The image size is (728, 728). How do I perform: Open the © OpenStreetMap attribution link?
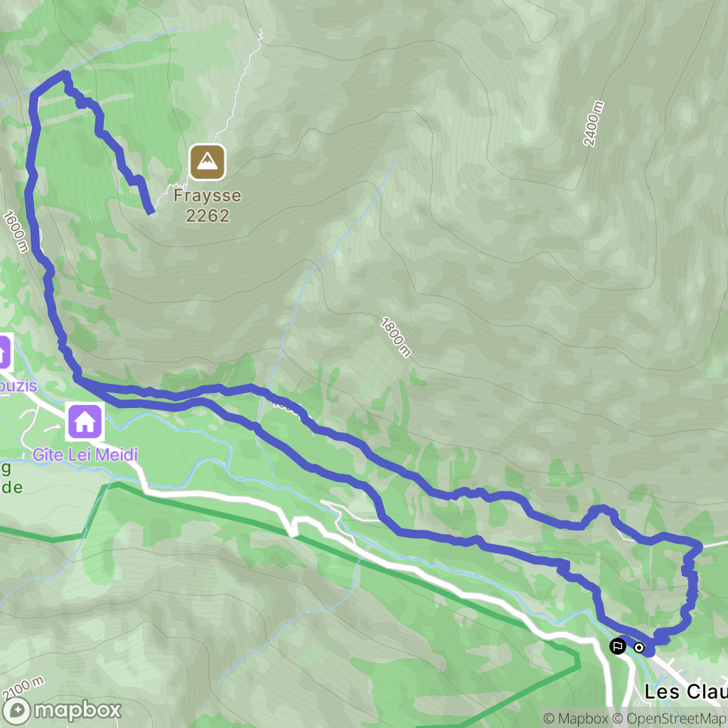click(670, 718)
